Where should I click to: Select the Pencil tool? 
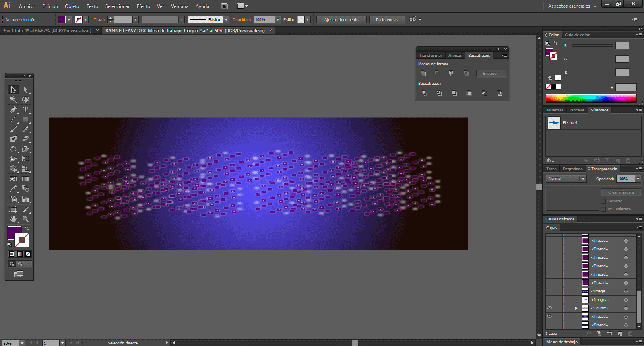[x=25, y=129]
